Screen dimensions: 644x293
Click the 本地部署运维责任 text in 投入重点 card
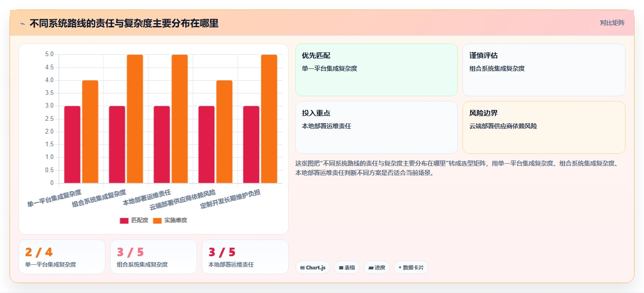326,126
